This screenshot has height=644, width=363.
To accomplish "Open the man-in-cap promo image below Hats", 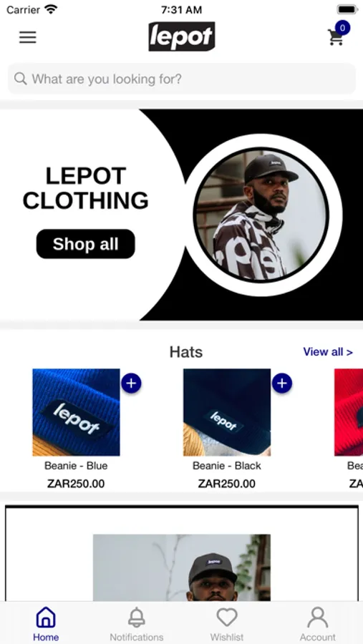I will pyautogui.click(x=182, y=567).
